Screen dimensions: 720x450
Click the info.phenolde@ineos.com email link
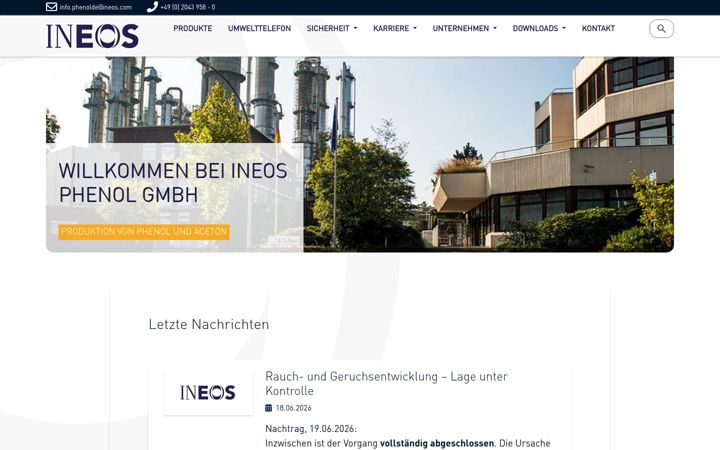point(96,7)
